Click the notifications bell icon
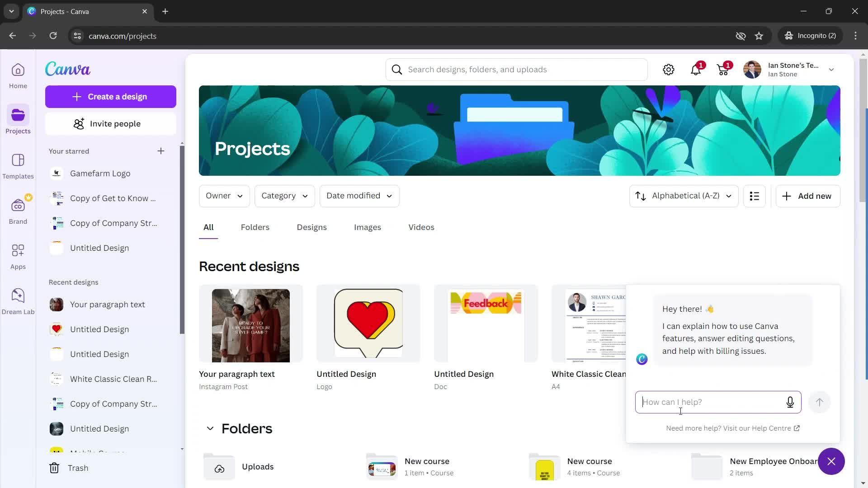868x488 pixels. pyautogui.click(x=696, y=70)
